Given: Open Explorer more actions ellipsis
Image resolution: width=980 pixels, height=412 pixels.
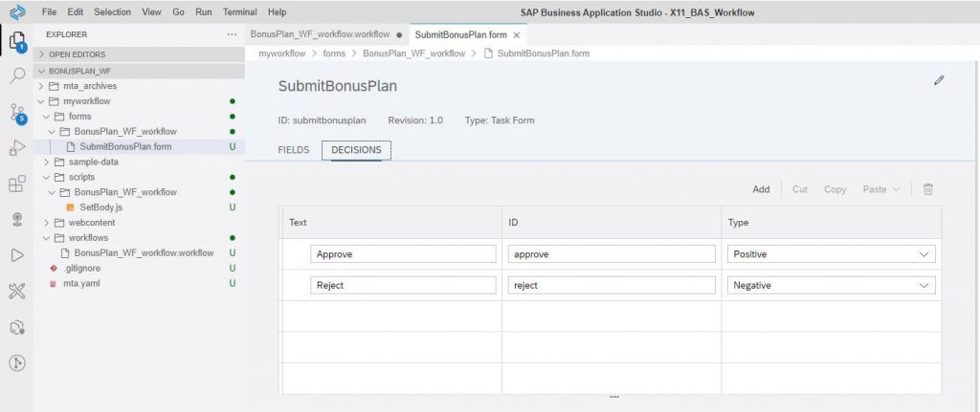Looking at the screenshot, I should click(232, 34).
